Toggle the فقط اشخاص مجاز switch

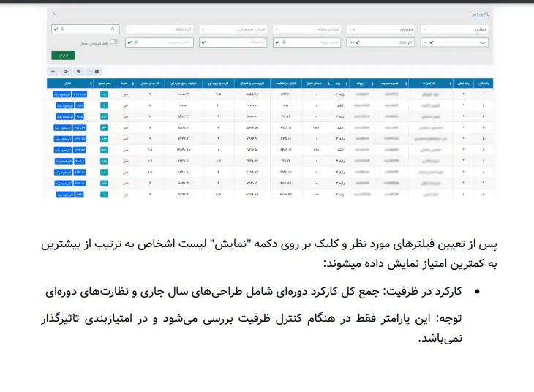[113, 42]
